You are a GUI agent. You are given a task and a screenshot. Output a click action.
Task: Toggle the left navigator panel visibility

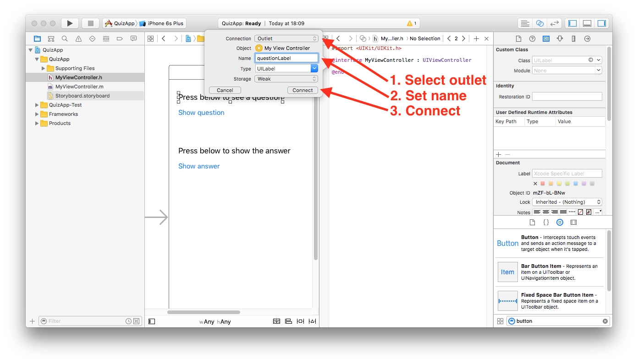click(572, 23)
